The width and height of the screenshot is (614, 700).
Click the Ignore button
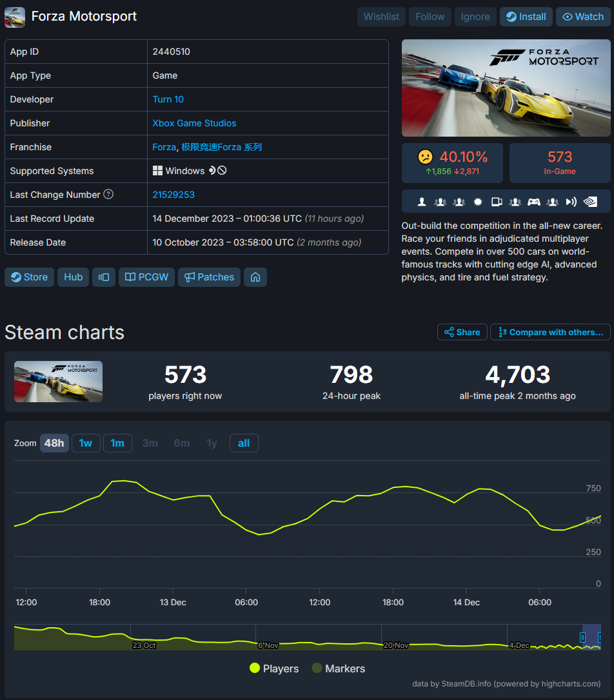point(475,17)
